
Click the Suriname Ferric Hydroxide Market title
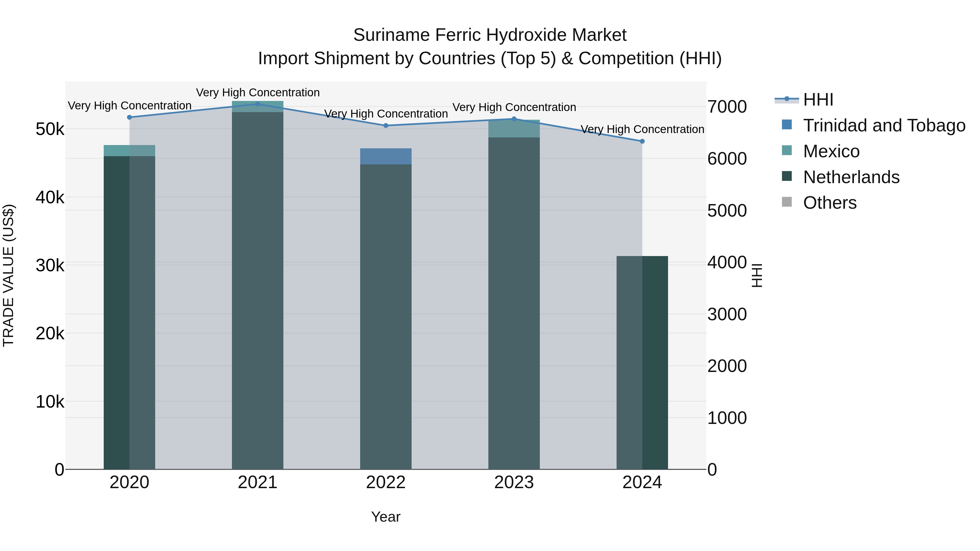pos(490,35)
